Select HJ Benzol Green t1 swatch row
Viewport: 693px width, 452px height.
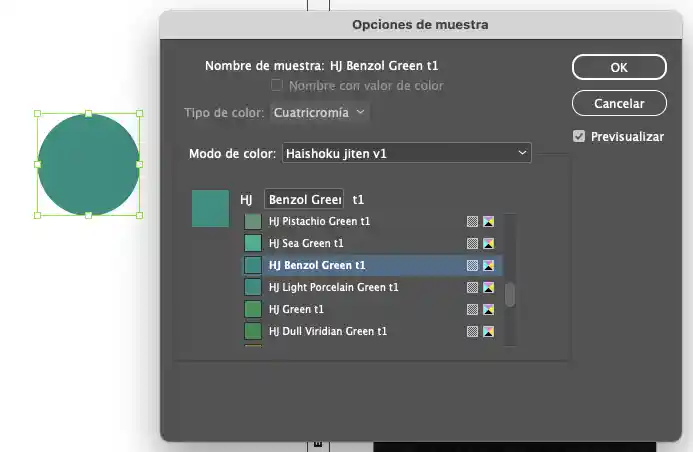[373, 265]
